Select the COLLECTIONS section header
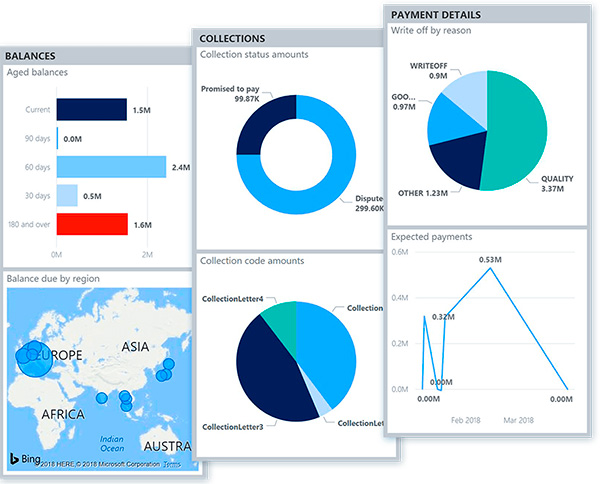 point(233,38)
